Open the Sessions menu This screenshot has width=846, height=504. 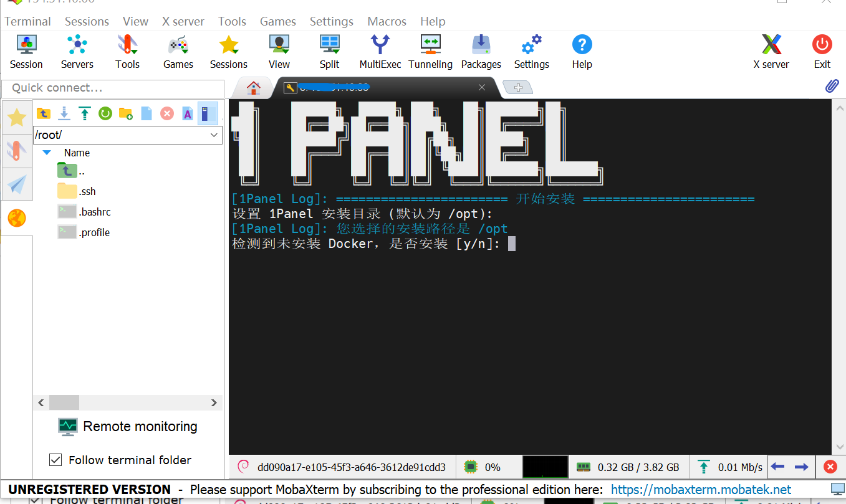click(x=87, y=21)
